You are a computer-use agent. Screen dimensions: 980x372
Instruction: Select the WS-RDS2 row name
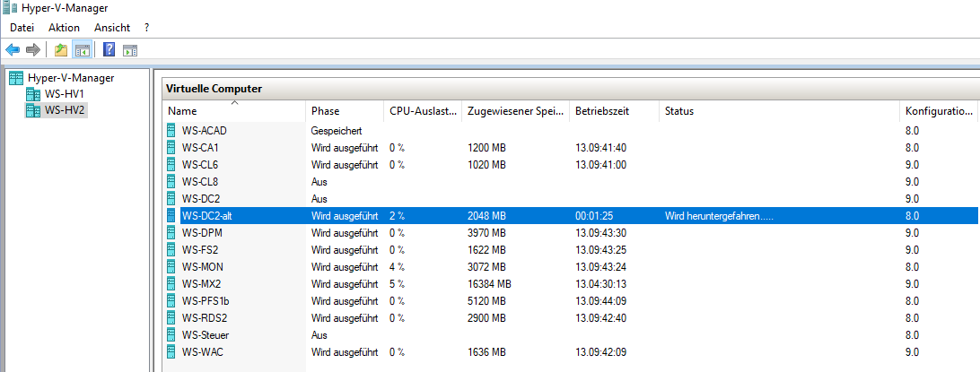205,317
